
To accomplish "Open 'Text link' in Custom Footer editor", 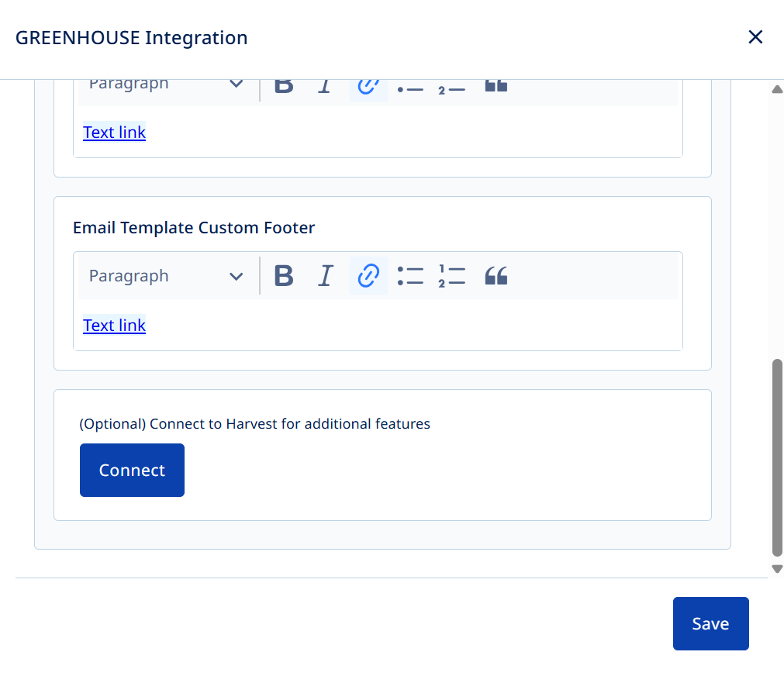I will coord(114,326).
